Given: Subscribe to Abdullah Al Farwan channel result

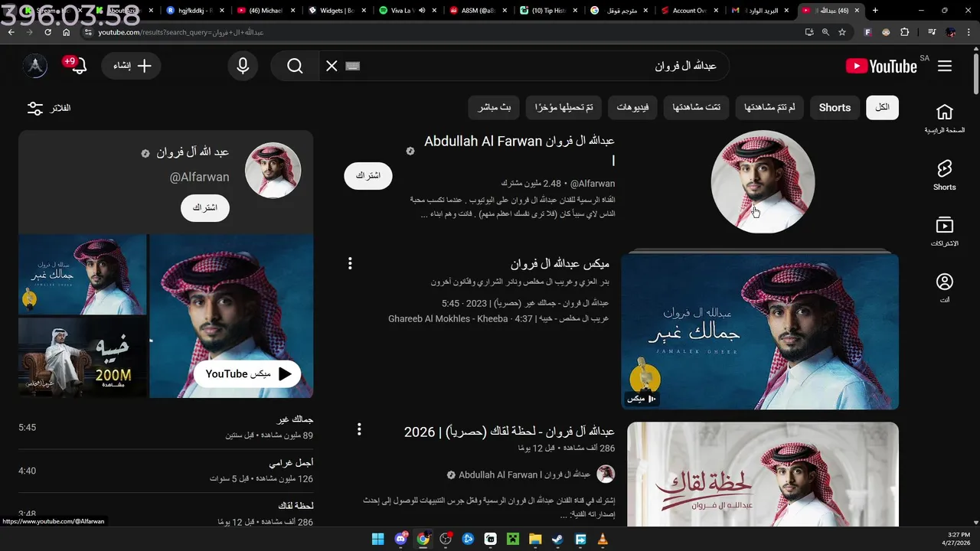Looking at the screenshot, I should click(368, 175).
